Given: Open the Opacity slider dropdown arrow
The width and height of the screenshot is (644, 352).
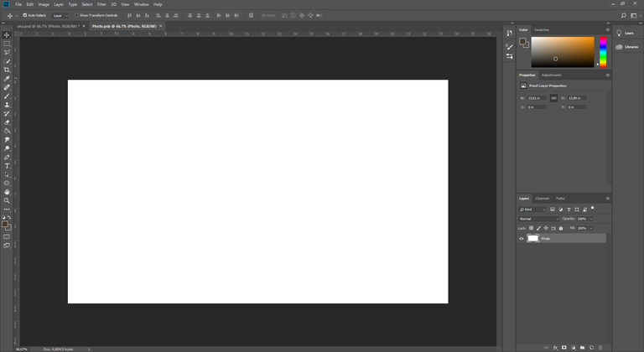Looking at the screenshot, I should point(591,219).
